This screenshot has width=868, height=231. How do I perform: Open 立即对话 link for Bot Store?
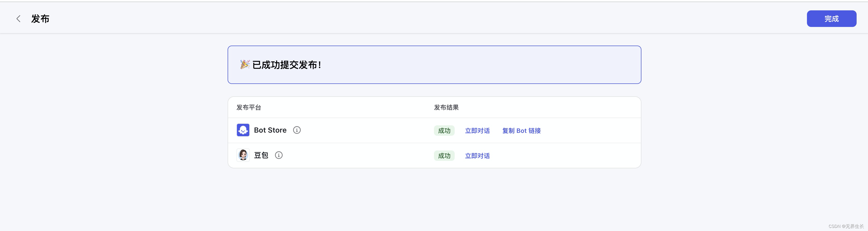click(x=477, y=131)
